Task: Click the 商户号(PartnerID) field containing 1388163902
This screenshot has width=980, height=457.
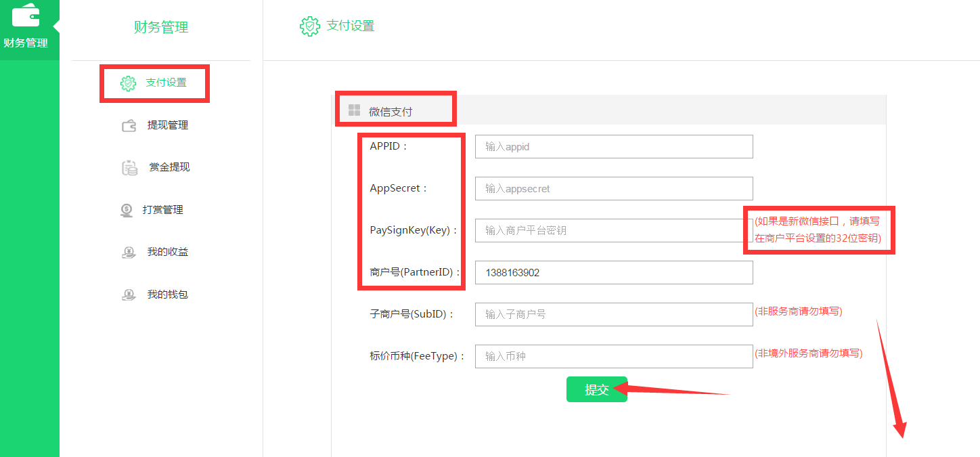Action: 614,273
